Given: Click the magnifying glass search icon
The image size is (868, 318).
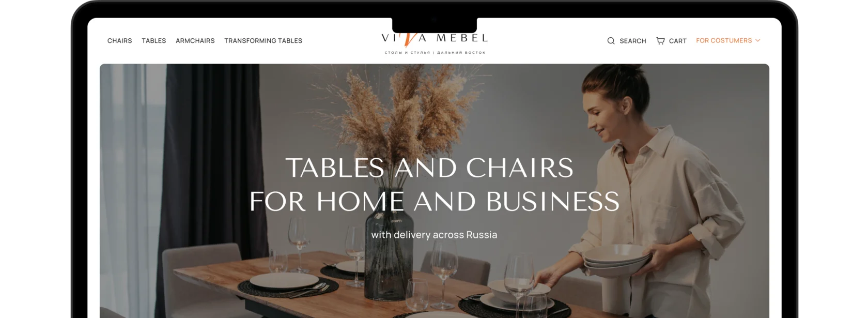Looking at the screenshot, I should pos(611,41).
